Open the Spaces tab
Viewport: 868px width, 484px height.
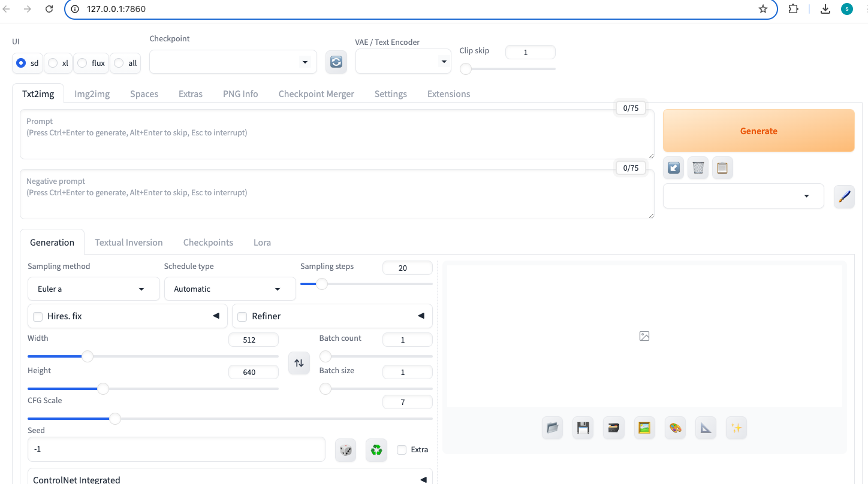[144, 93]
